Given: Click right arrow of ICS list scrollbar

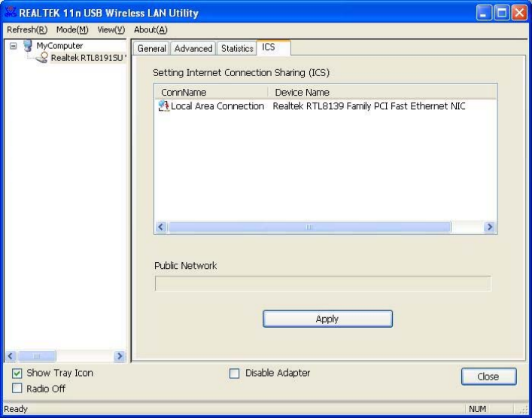Looking at the screenshot, I should (490, 227).
